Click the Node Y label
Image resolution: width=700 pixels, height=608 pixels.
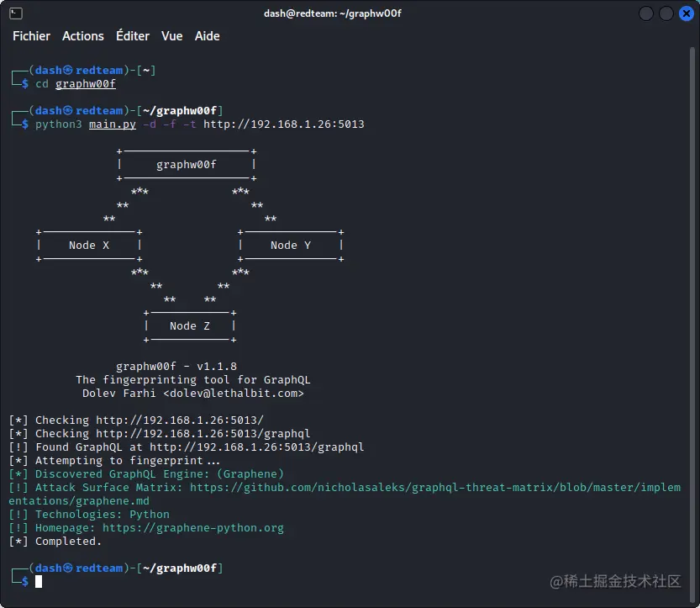tap(291, 246)
